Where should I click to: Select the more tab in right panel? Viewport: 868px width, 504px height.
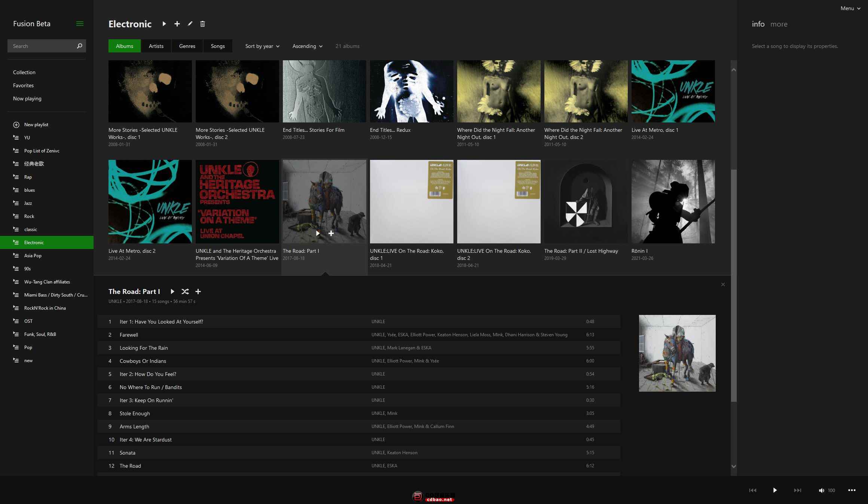pyautogui.click(x=779, y=24)
